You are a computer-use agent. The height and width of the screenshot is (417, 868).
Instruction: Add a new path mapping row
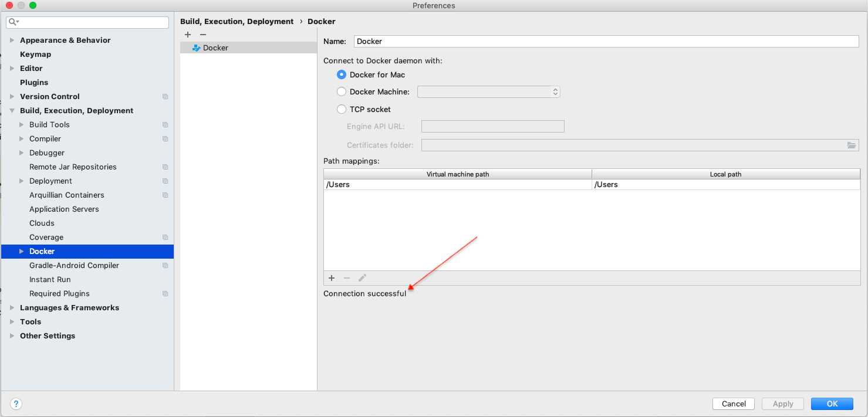coord(332,278)
